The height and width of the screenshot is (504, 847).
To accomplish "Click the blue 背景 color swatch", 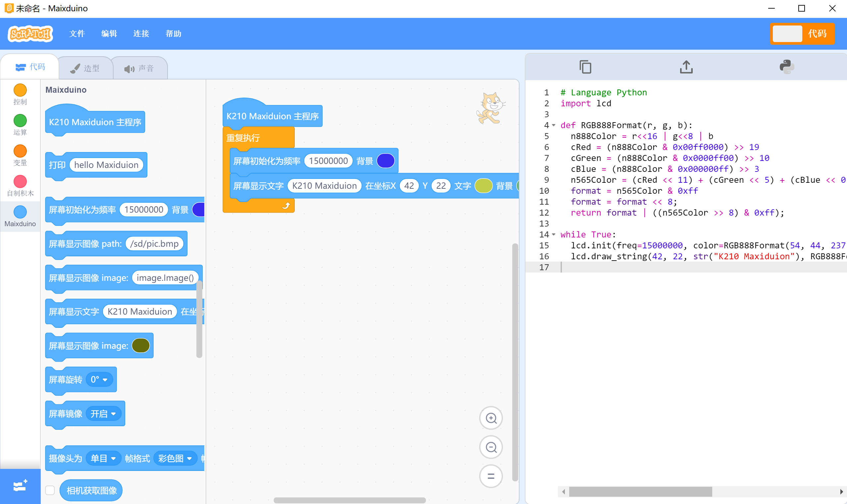I will pos(385,161).
